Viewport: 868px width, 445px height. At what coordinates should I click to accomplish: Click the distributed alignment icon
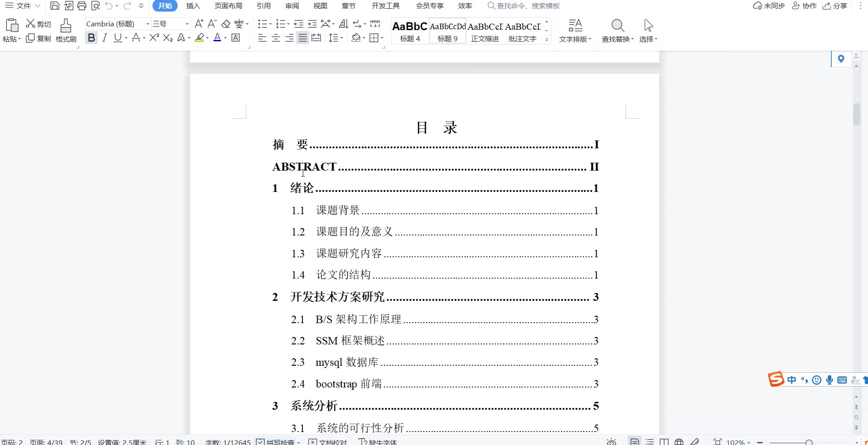(316, 38)
